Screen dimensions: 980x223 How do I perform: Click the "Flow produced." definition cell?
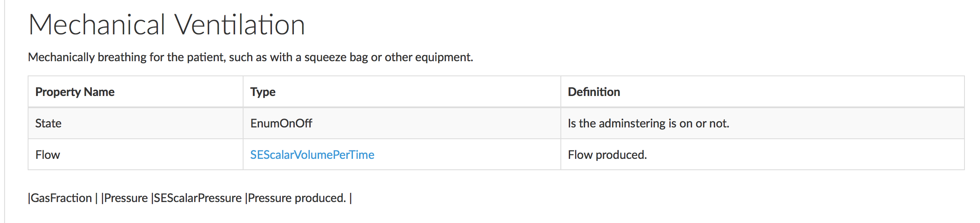point(607,155)
